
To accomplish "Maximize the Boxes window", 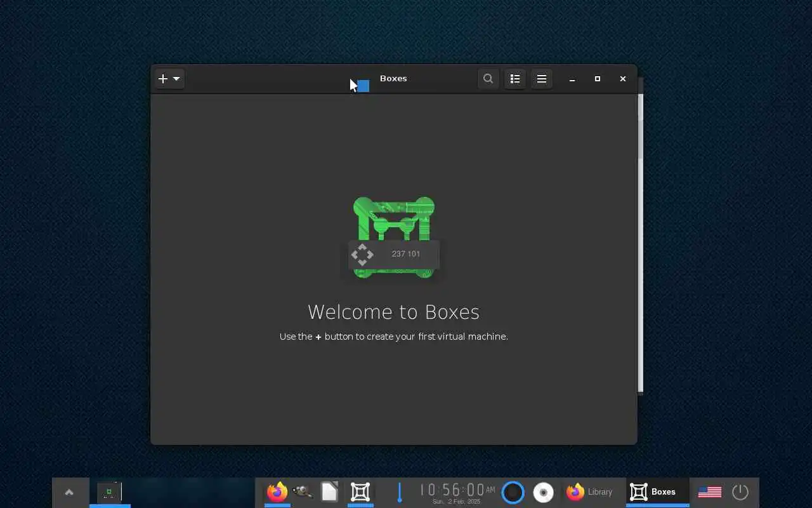I will [x=598, y=79].
